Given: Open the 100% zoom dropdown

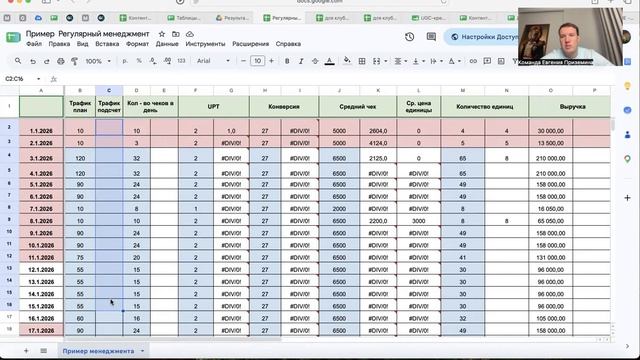Looking at the screenshot, I should tap(98, 61).
